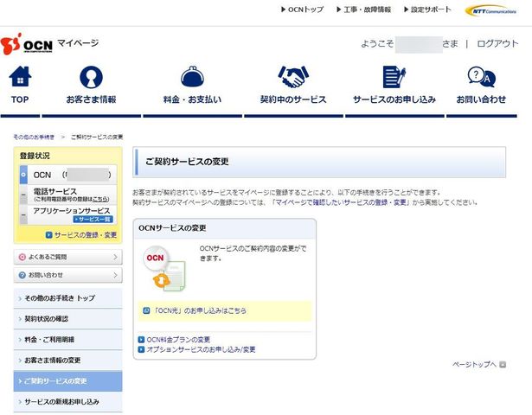Viewport: 532px width, 415px height.
Task: Select 料金・ご利用明細 in sidebar
Action: pos(67,340)
